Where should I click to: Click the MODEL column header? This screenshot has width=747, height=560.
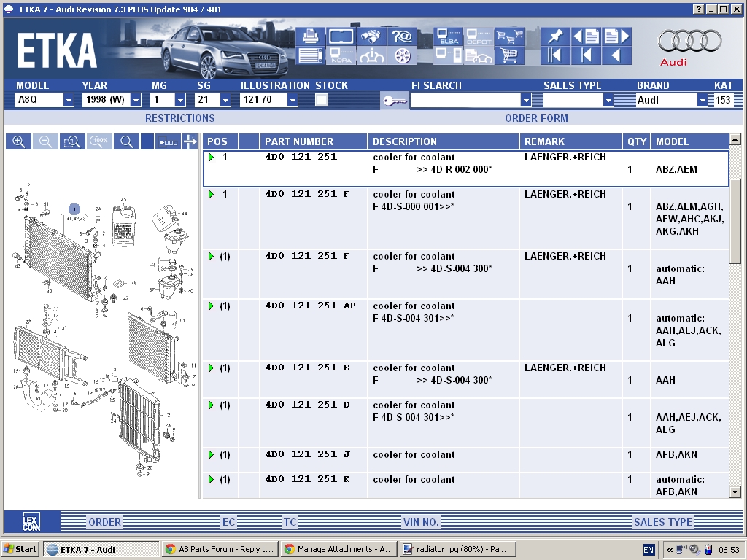[x=690, y=141]
